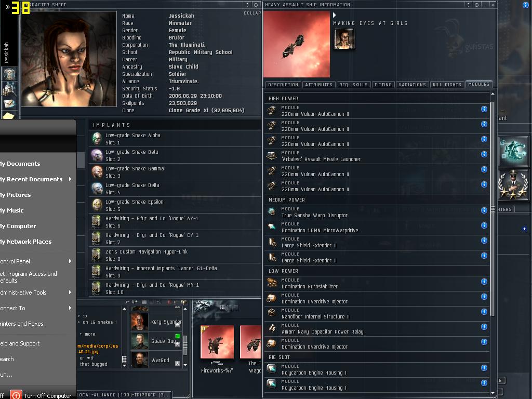Click the heavy assault ship preview image
The width and height of the screenshot is (532, 399).
click(297, 44)
